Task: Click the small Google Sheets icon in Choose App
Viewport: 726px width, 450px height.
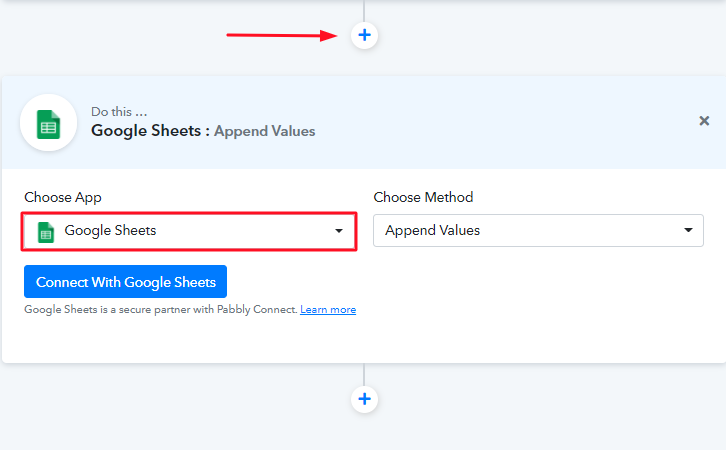Action: tap(45, 231)
